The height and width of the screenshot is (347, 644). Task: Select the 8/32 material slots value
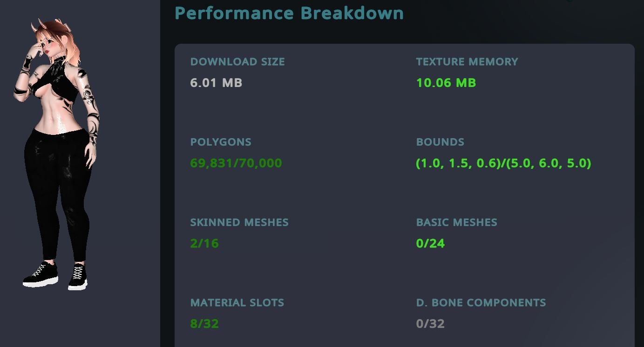pos(204,324)
